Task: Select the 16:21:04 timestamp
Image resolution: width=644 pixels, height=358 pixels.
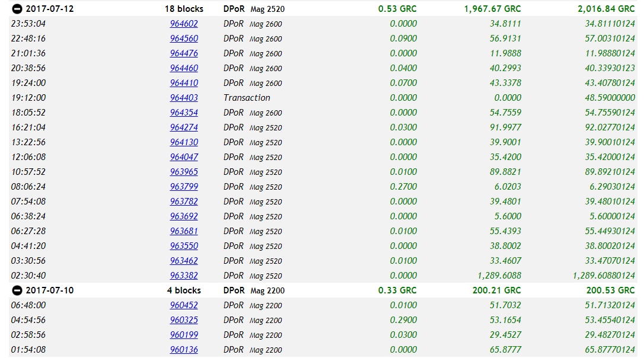Action: click(28, 127)
